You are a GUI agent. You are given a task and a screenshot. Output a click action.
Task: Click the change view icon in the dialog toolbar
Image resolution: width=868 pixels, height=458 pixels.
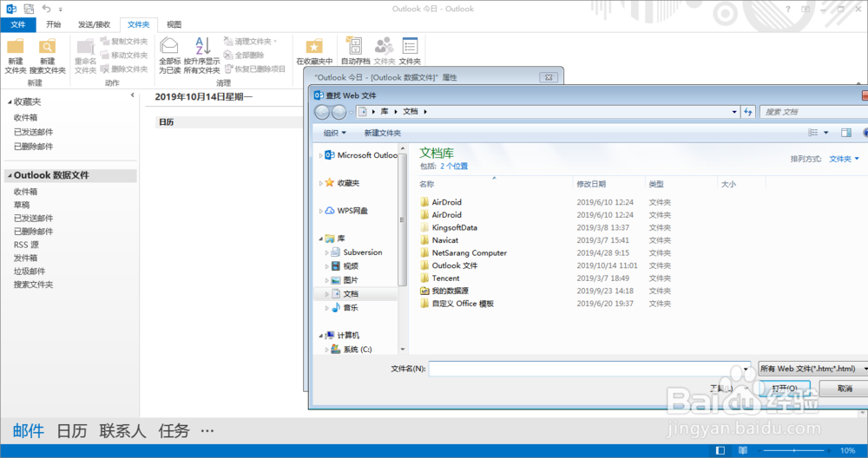click(x=812, y=133)
